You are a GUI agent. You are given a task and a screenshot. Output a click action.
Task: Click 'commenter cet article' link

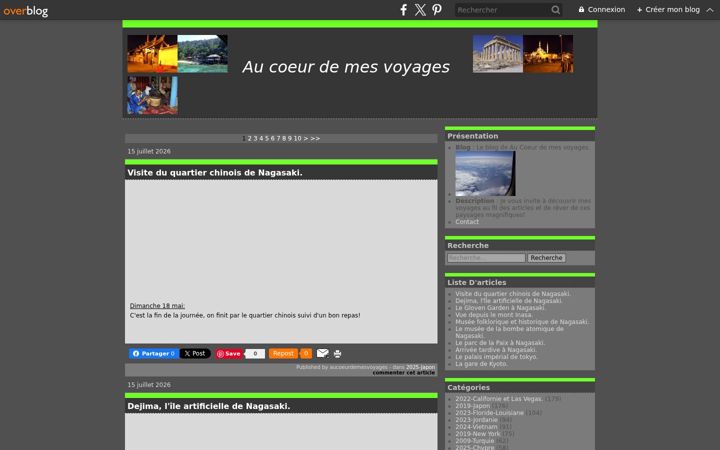404,373
